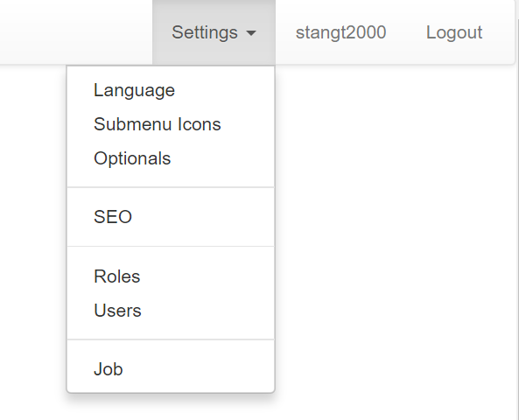Open the Submenu Icons settings entry

point(171,124)
